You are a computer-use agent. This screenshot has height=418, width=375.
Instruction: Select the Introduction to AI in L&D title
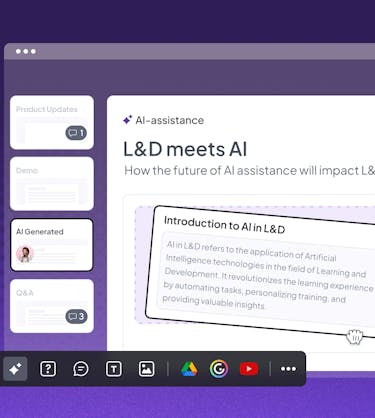(x=224, y=225)
